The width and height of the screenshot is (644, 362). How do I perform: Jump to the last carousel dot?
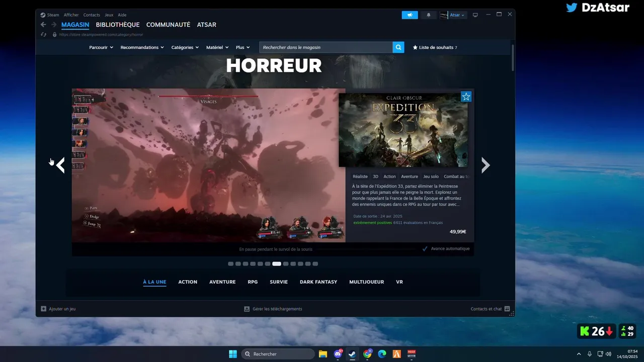tap(315, 263)
